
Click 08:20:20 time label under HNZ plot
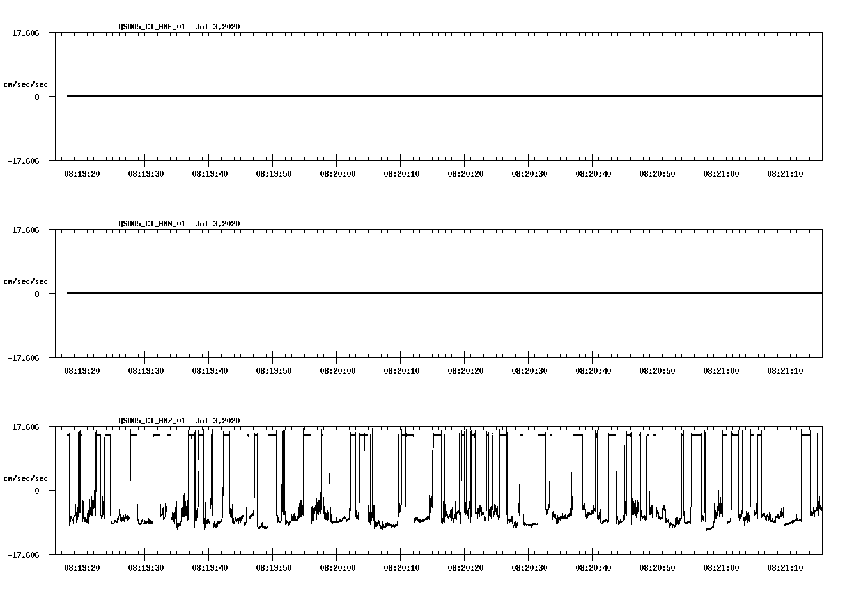pyautogui.click(x=465, y=567)
